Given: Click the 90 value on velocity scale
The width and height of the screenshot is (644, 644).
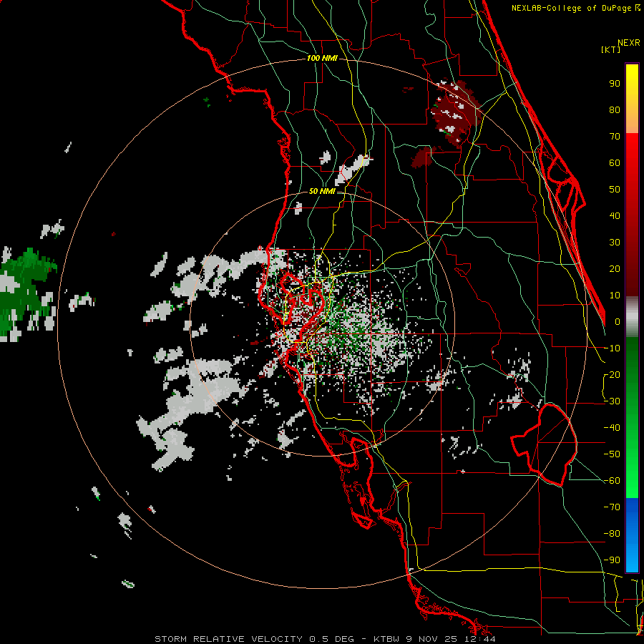Looking at the screenshot, I should [x=615, y=84].
